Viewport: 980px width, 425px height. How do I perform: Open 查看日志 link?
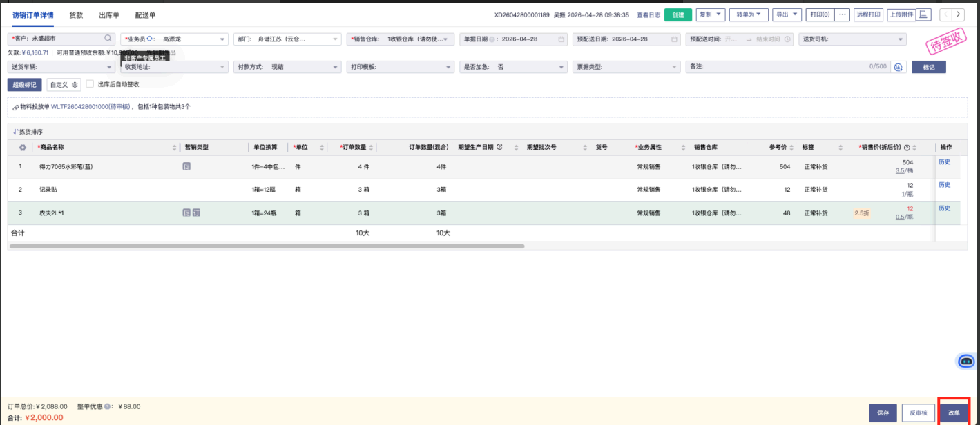click(648, 14)
